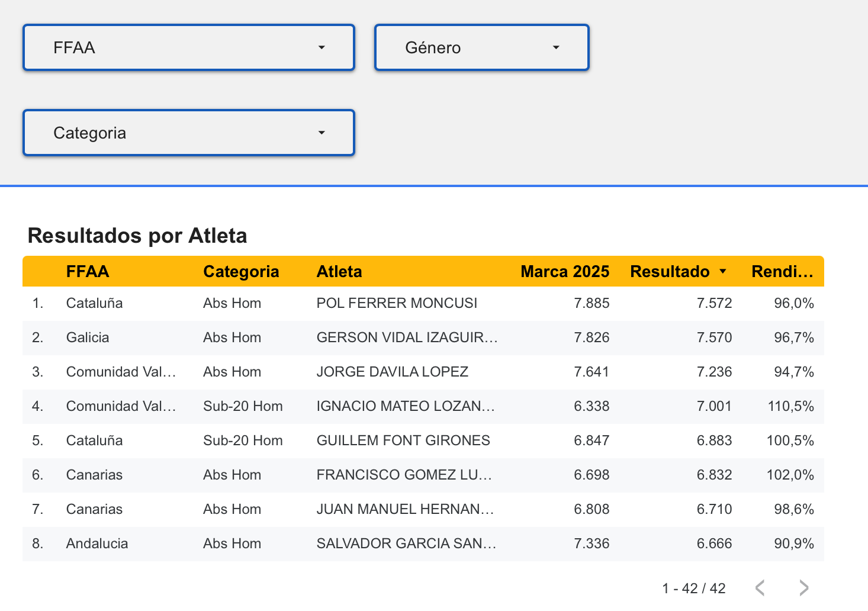Select the Andalucia cell in row 8
The width and height of the screenshot is (868, 611).
coord(97,544)
